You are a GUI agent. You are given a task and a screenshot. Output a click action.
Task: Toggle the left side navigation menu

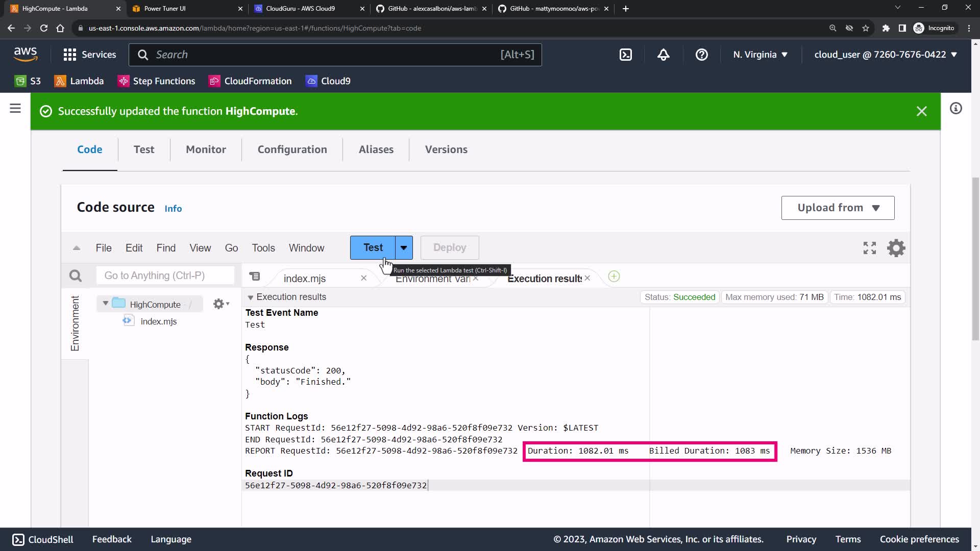point(15,108)
